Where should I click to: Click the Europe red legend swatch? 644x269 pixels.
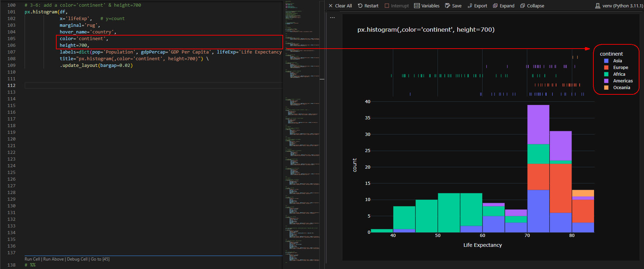coord(606,68)
